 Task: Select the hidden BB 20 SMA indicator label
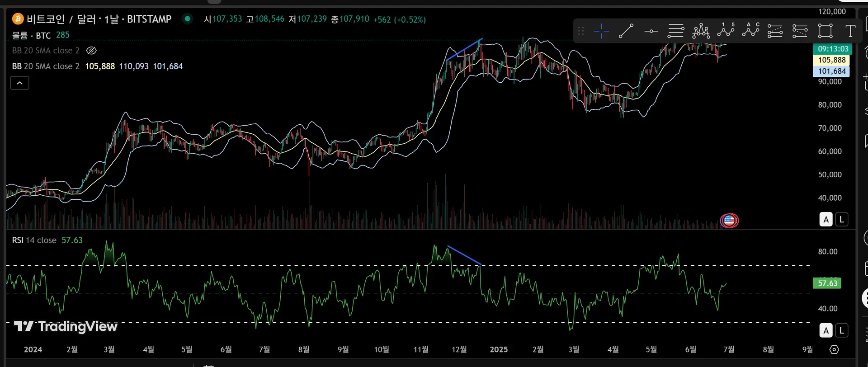tap(46, 51)
